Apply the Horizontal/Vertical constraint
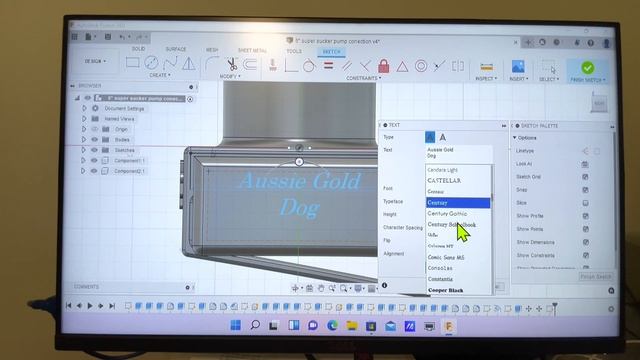 (291, 65)
